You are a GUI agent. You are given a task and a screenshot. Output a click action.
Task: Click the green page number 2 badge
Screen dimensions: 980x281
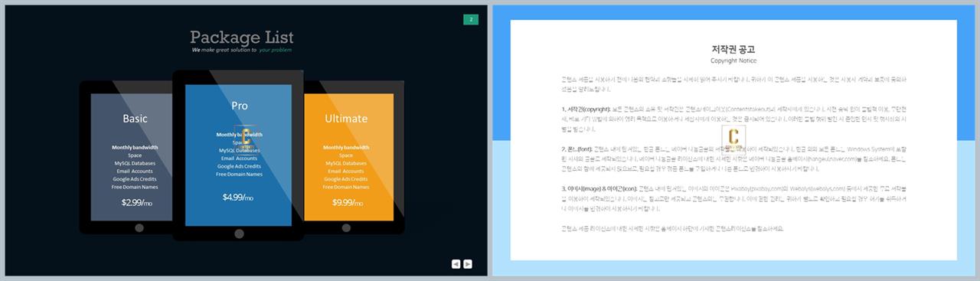(x=471, y=19)
